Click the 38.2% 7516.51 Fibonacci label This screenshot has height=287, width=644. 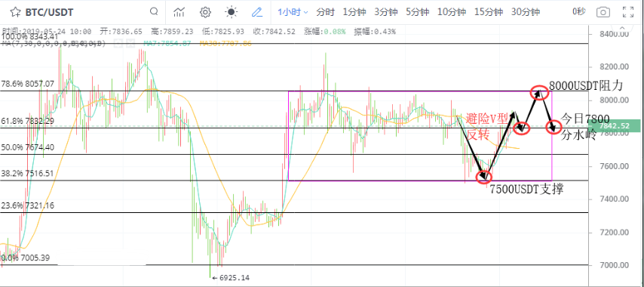click(x=27, y=173)
